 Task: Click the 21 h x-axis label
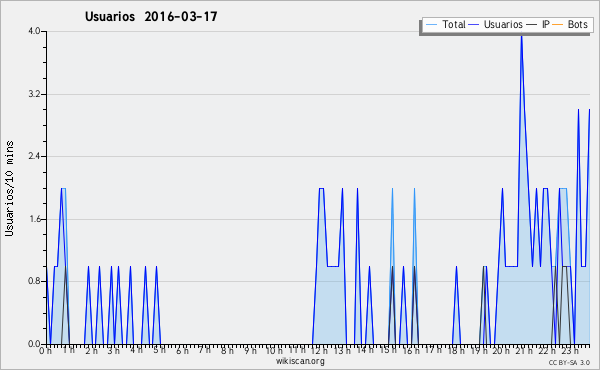click(524, 351)
